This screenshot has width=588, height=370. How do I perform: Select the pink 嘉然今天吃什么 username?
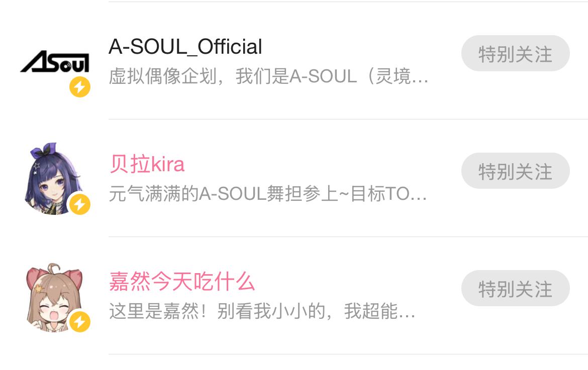coord(182,282)
